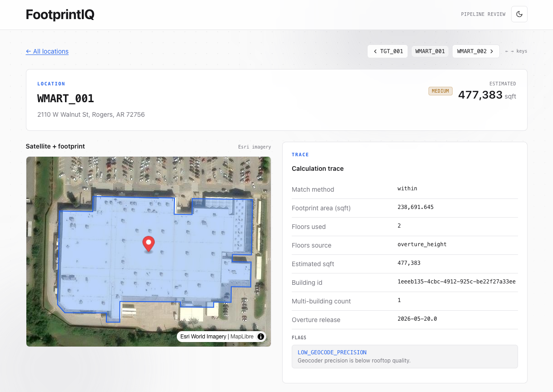Select the 477,383 estimated sqft headline

coord(480,95)
